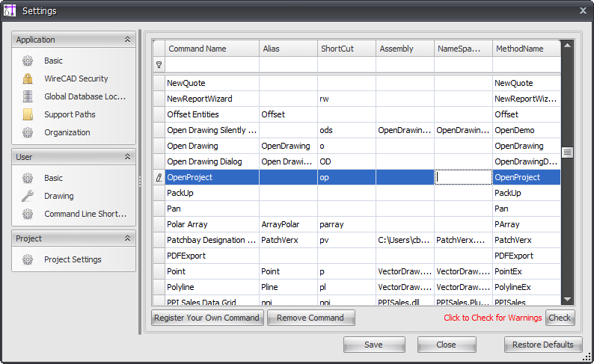The width and height of the screenshot is (594, 364).
Task: Click the Close button
Action: point(447,345)
